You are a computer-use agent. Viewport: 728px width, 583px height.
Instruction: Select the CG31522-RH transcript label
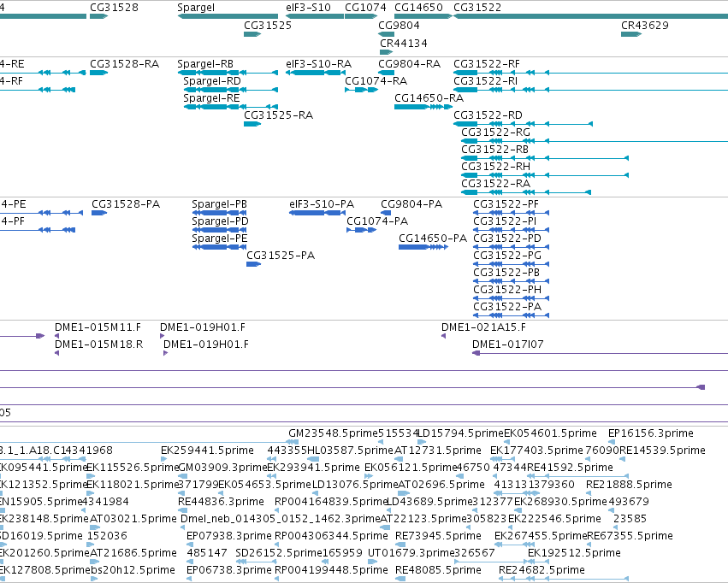[495, 167]
